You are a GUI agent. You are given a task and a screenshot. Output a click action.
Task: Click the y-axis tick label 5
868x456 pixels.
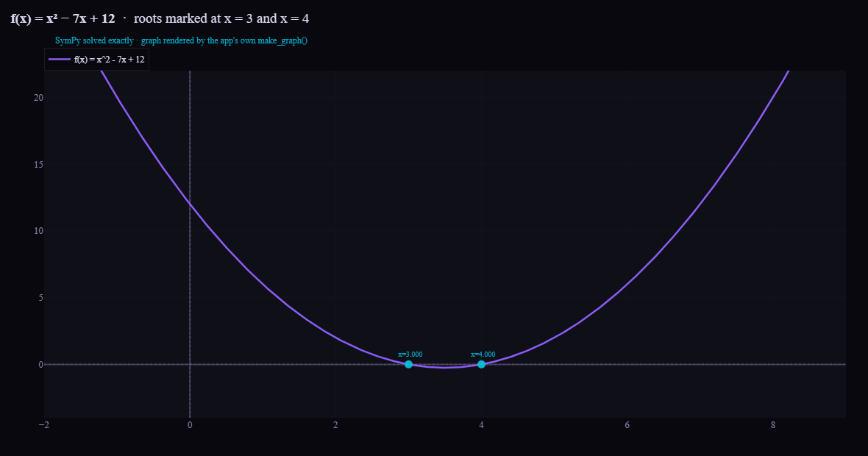tap(40, 298)
